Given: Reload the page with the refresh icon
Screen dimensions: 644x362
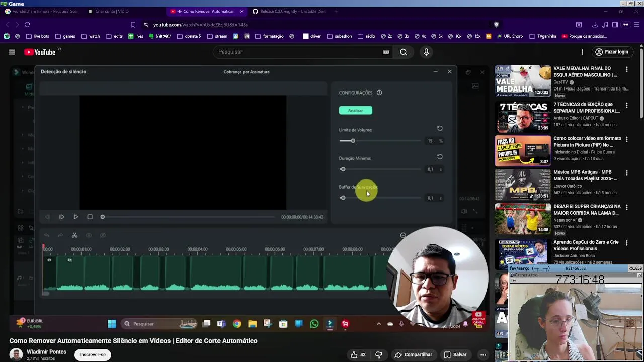Looking at the screenshot, I should (27, 25).
